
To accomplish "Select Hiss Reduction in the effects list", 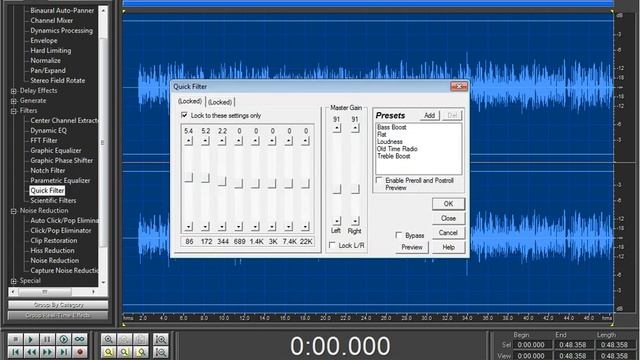I will [52, 251].
